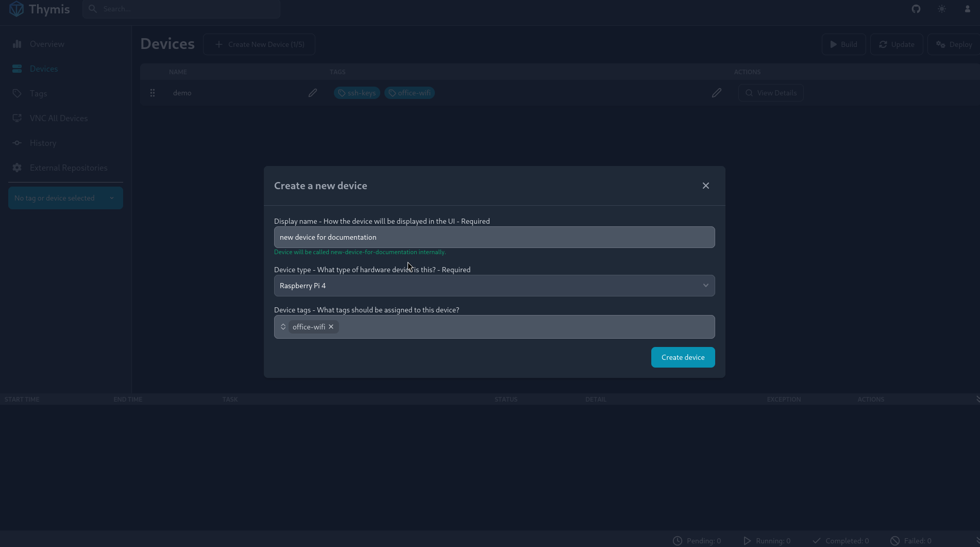This screenshot has width=980, height=547.
Task: Click View Details for demo device
Action: [771, 93]
